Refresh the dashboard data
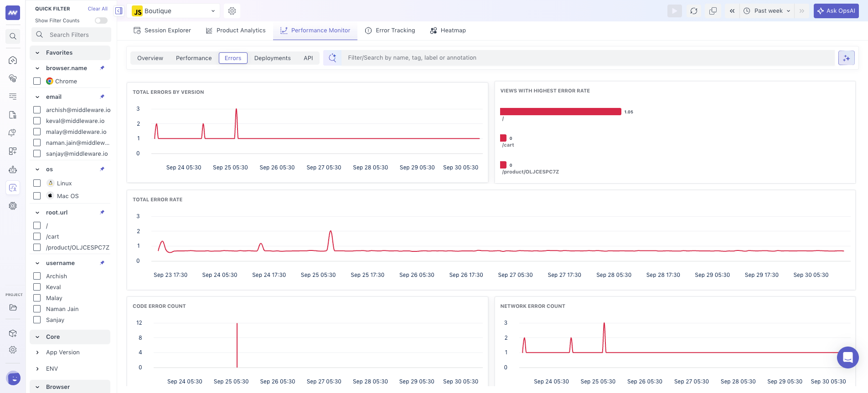Viewport: 868px width, 393px height. pyautogui.click(x=693, y=11)
